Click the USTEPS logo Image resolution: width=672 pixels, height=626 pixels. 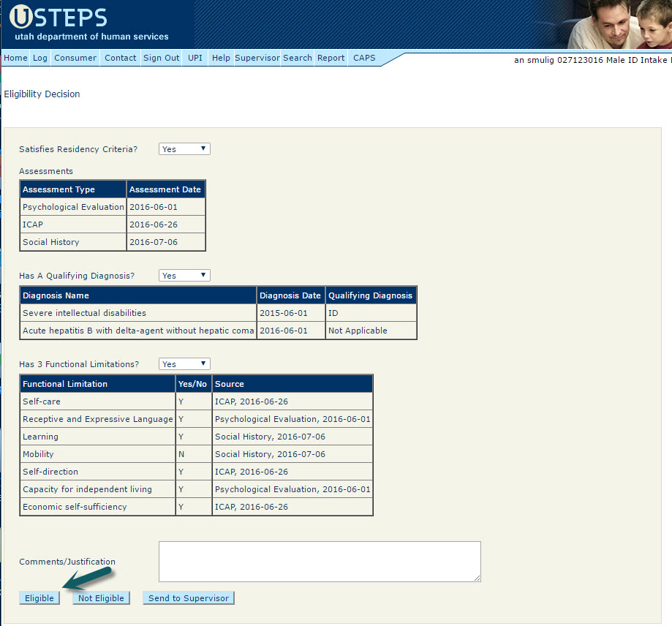[58, 18]
